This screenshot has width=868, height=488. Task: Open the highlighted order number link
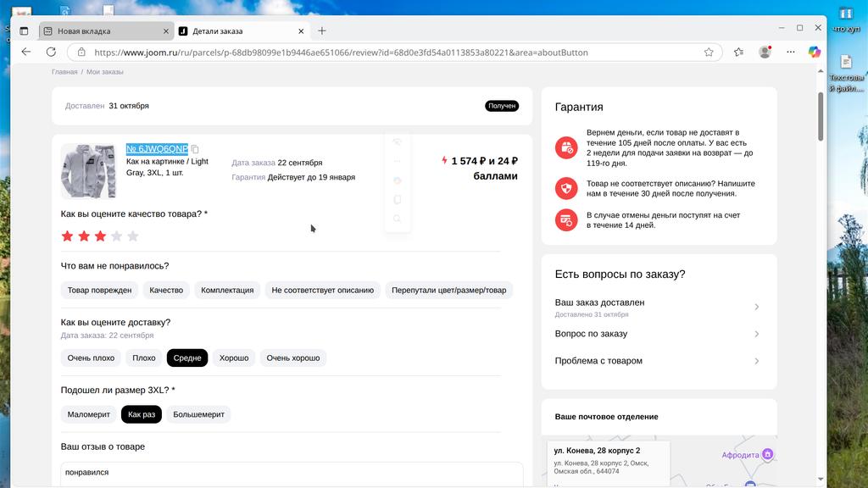pyautogui.click(x=157, y=149)
